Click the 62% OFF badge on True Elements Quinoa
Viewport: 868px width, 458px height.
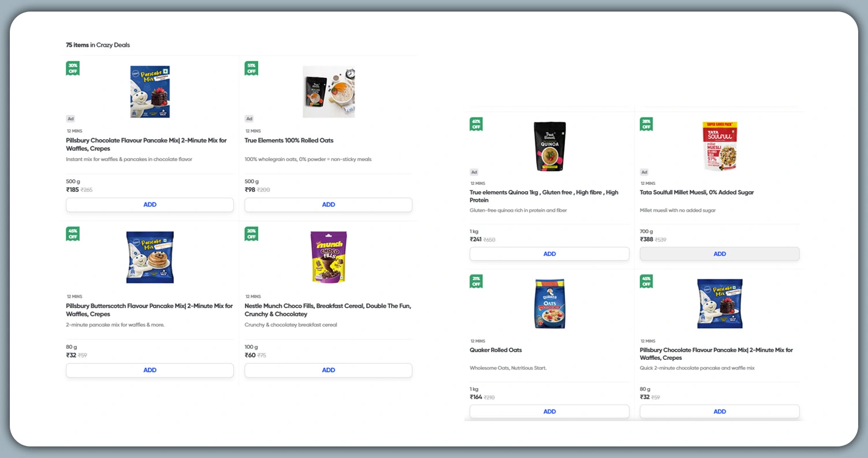tap(476, 124)
